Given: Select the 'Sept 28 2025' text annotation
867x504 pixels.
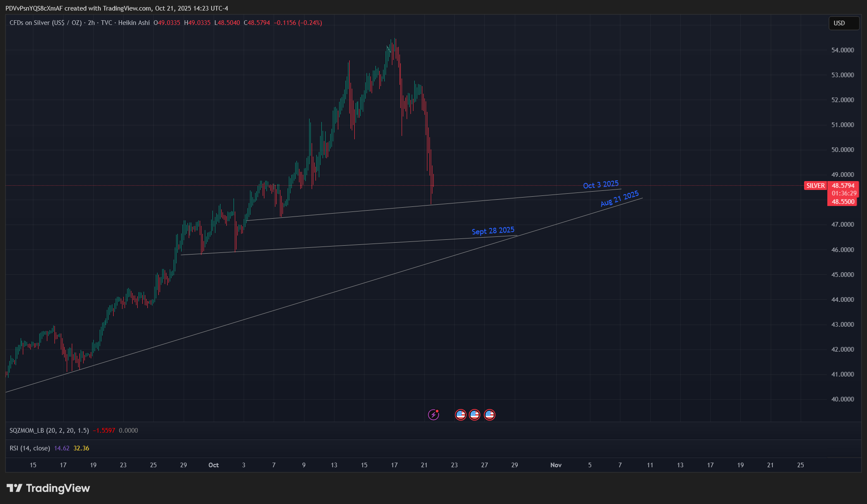Looking at the screenshot, I should (x=493, y=230).
